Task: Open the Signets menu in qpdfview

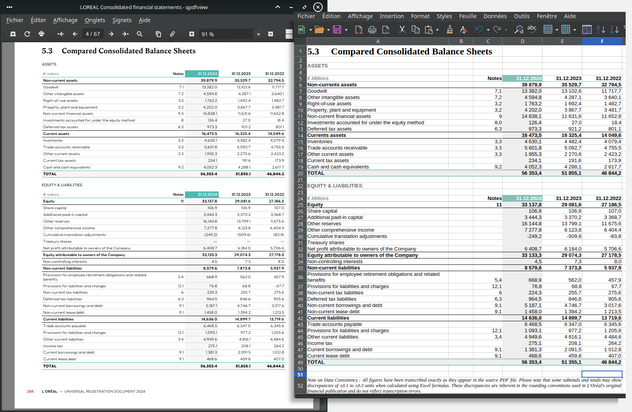Action: click(122, 20)
